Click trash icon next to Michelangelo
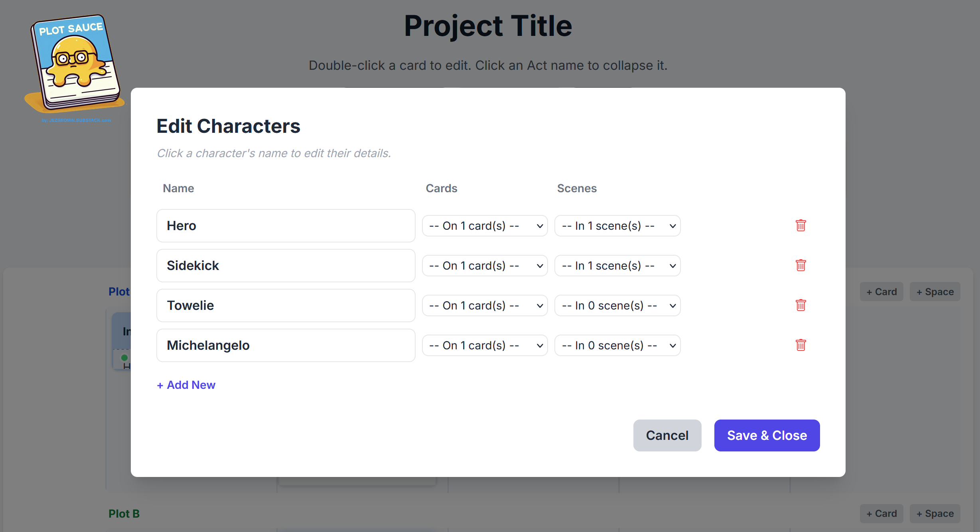 coord(801,345)
